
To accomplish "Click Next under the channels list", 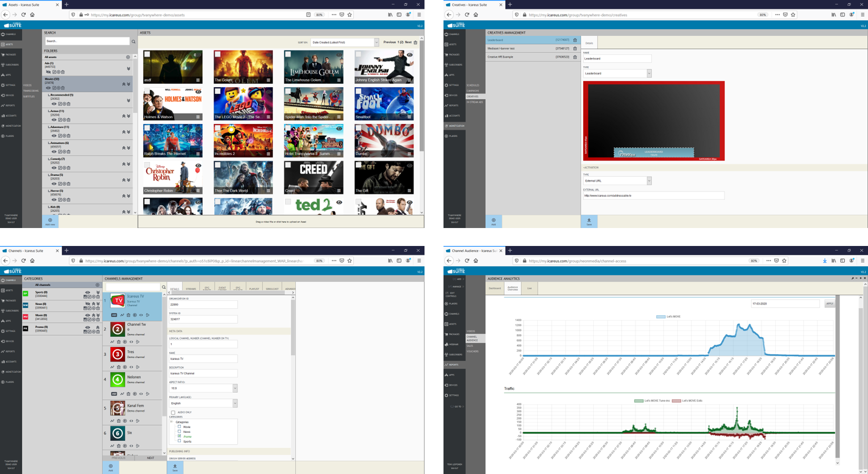I will point(150,458).
